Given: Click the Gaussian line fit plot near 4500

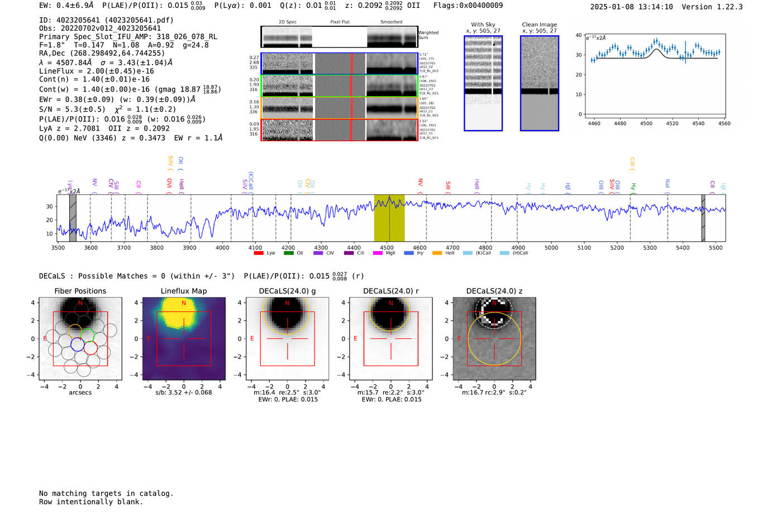Looking at the screenshot, I should coord(655,76).
